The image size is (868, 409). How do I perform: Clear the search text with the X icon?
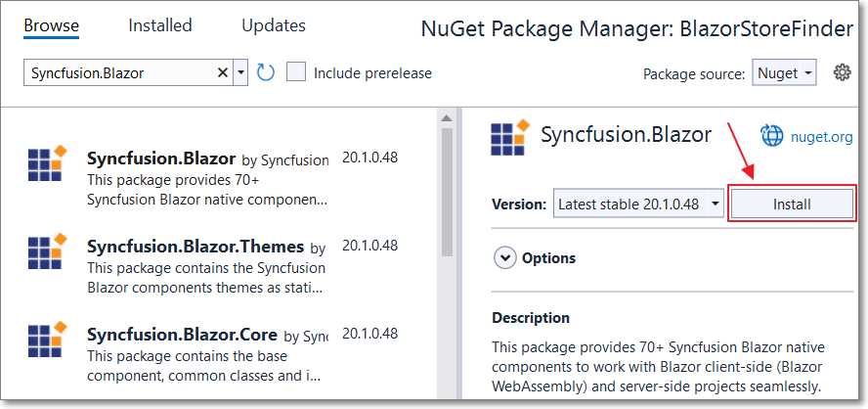click(x=223, y=72)
